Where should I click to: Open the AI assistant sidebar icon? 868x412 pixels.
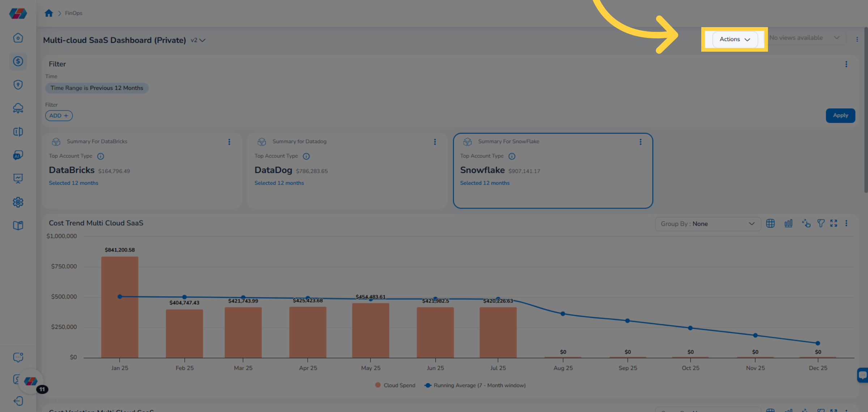point(18,155)
